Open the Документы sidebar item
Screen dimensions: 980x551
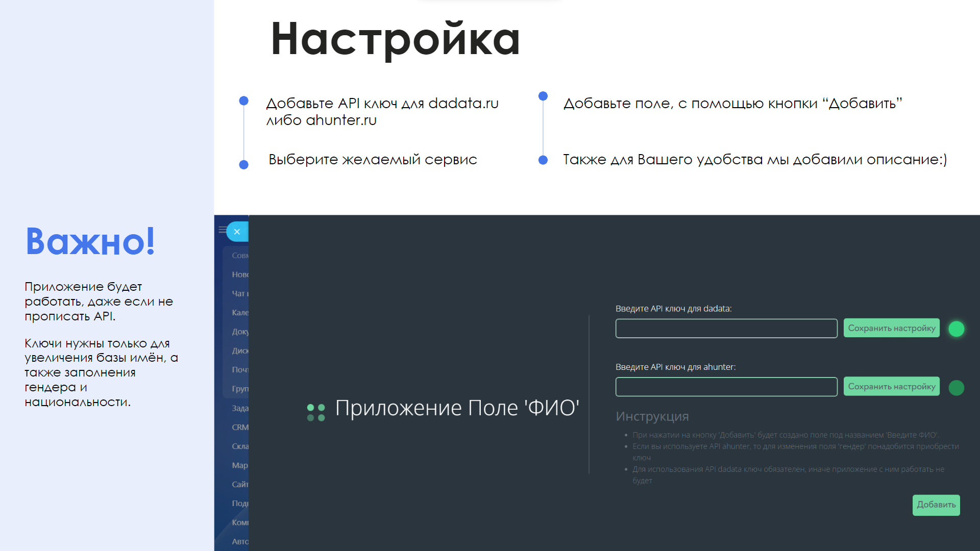click(240, 332)
